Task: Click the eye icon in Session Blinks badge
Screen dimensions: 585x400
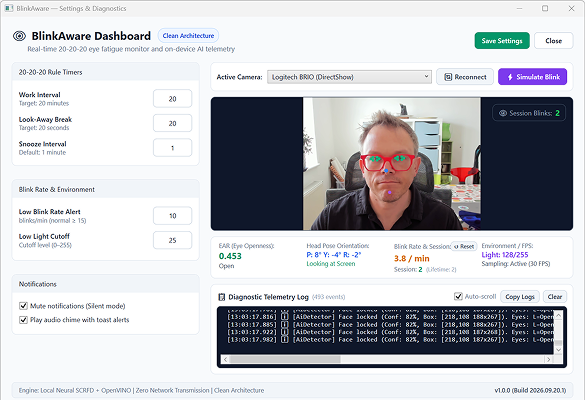Action: pyautogui.click(x=503, y=113)
